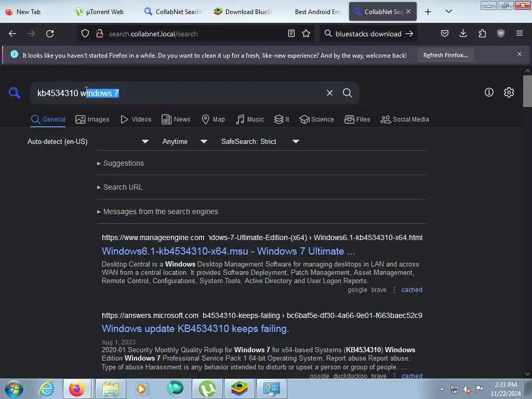532x399 pixels.
Task: Close the active CollabNet tab
Action: (408, 11)
